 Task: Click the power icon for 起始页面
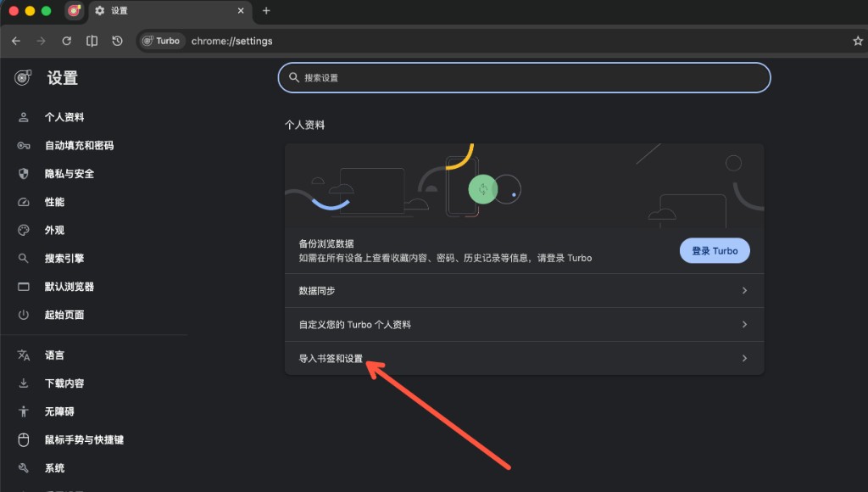tap(23, 315)
